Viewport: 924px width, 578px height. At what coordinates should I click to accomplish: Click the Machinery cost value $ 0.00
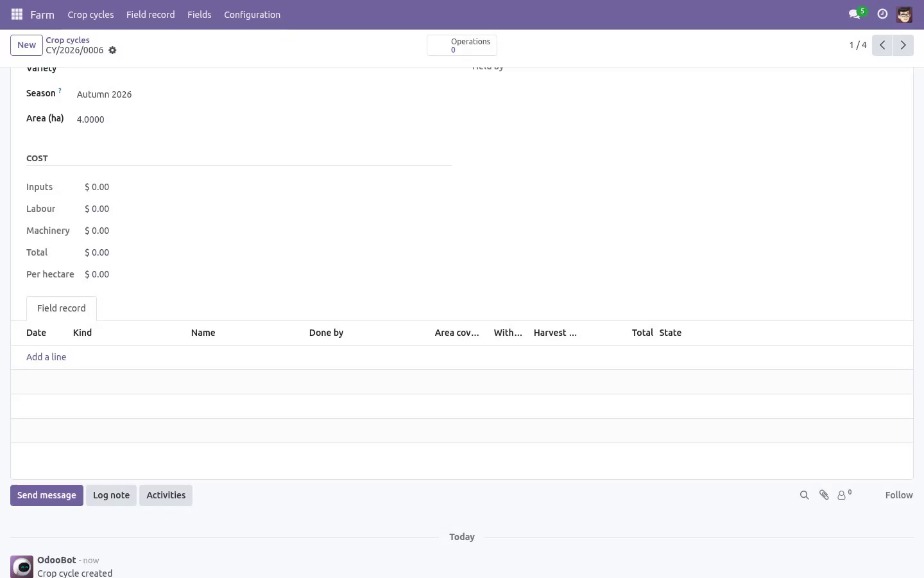(97, 231)
